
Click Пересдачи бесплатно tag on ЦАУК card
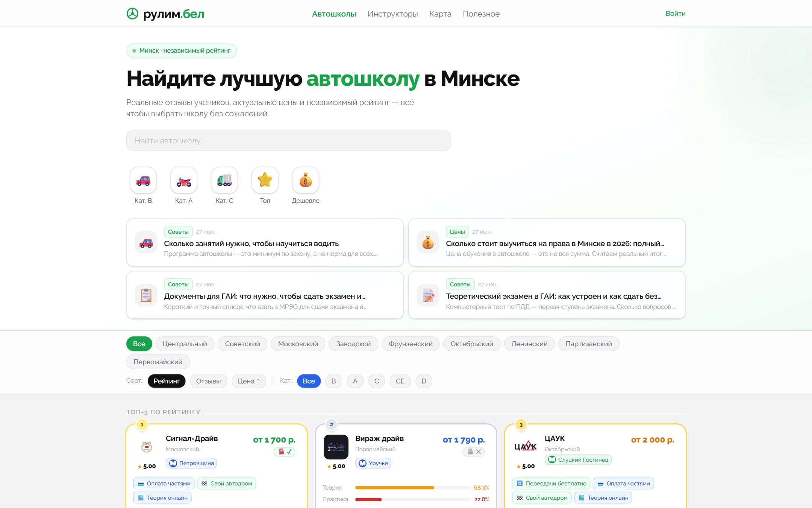coord(551,484)
